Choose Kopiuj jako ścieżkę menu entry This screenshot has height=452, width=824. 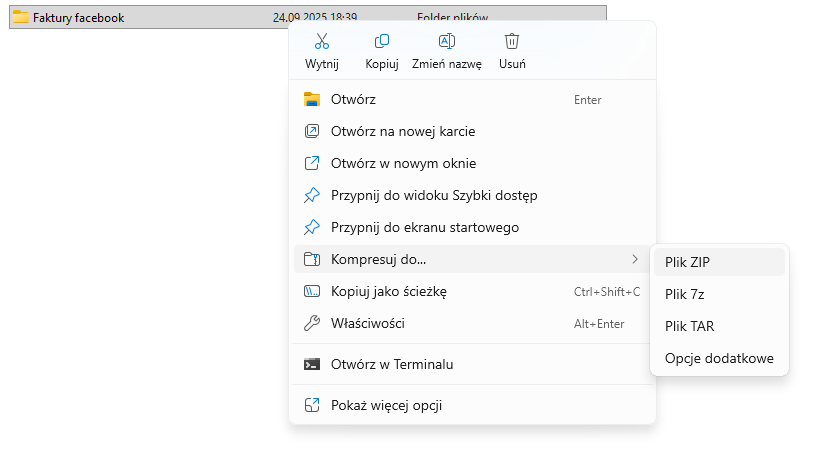(388, 291)
